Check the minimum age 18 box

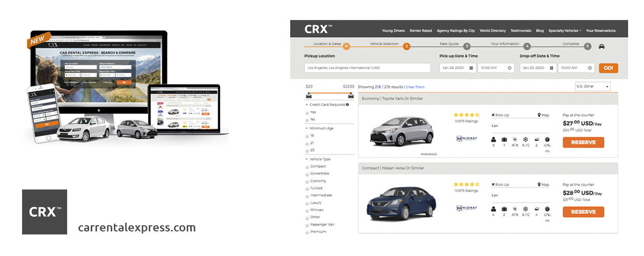click(307, 136)
